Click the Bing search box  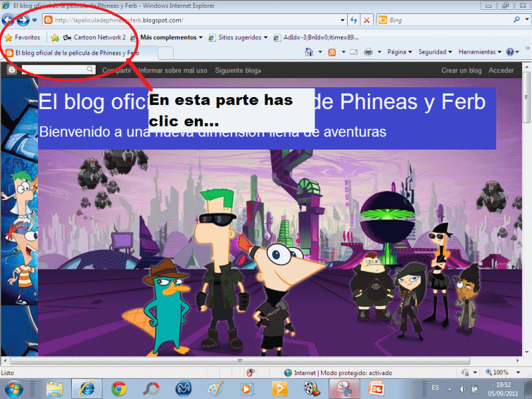pyautogui.click(x=444, y=21)
